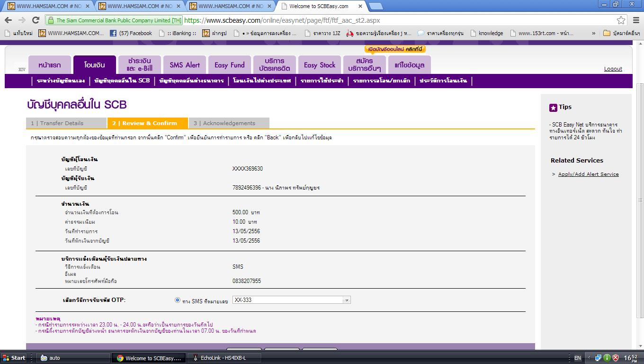Click the fee value 10.00 บาท
Image resolution: width=644 pixels, height=364 pixels.
point(245,222)
